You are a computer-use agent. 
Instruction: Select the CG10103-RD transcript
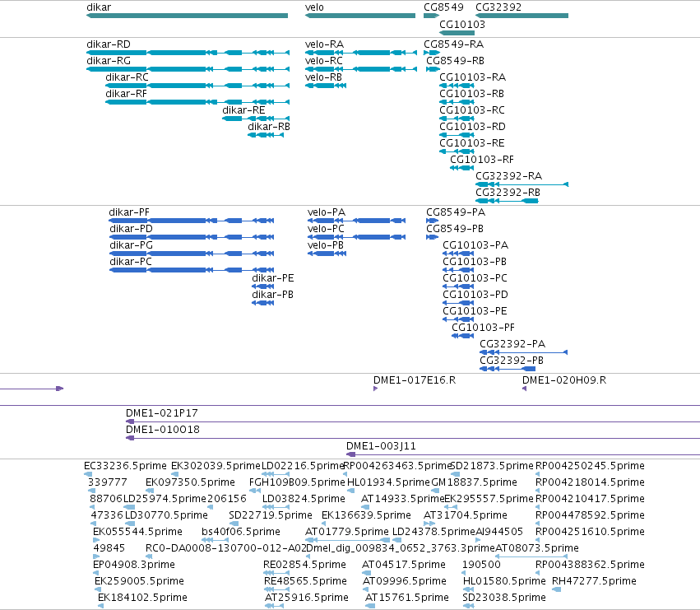pyautogui.click(x=457, y=135)
